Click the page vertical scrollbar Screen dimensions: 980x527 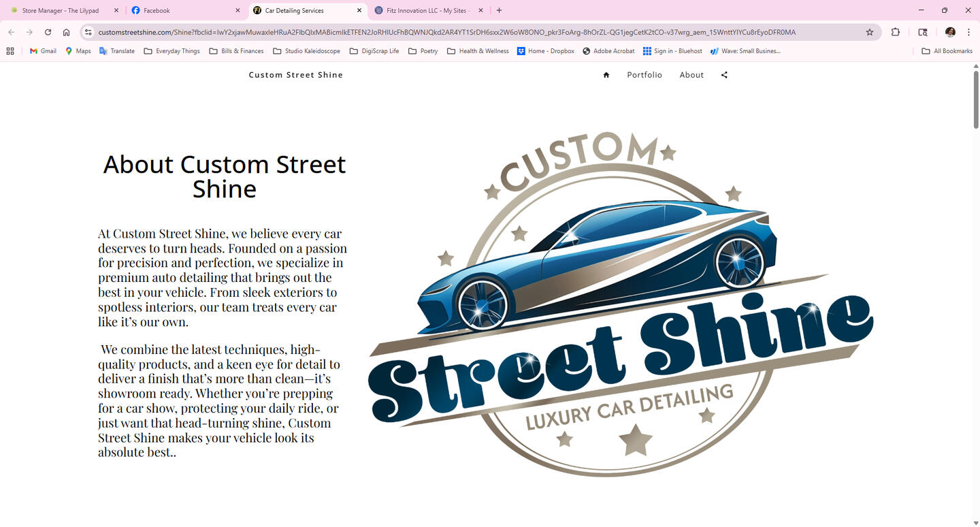(x=975, y=99)
